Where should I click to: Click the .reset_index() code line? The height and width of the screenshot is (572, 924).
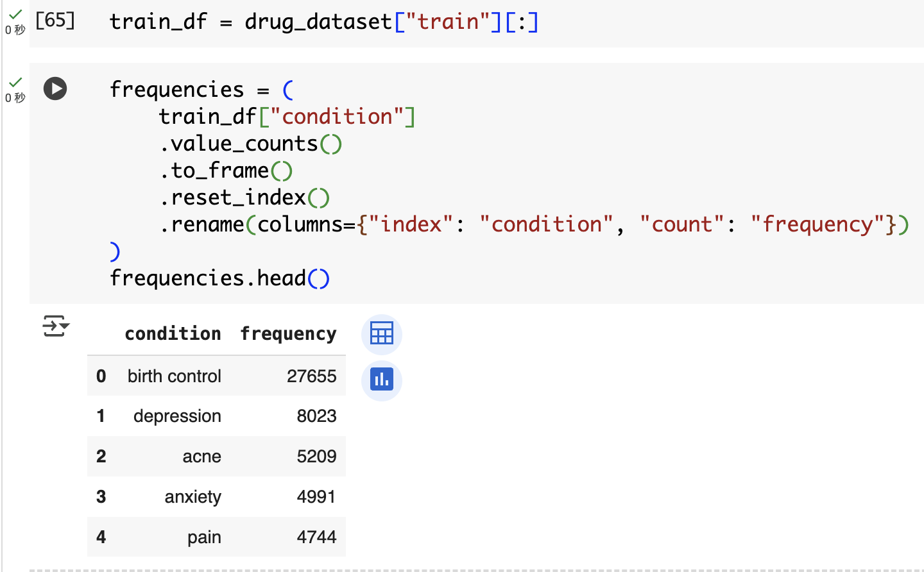244,198
